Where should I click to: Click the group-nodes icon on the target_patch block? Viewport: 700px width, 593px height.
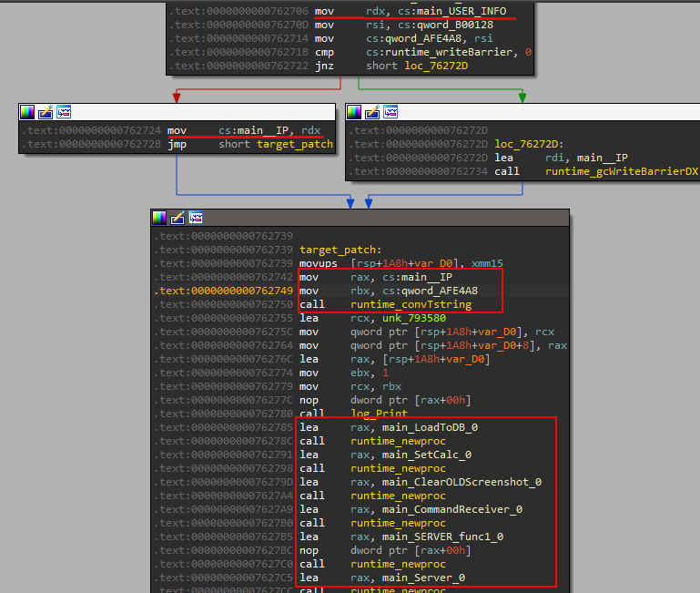[x=196, y=217]
